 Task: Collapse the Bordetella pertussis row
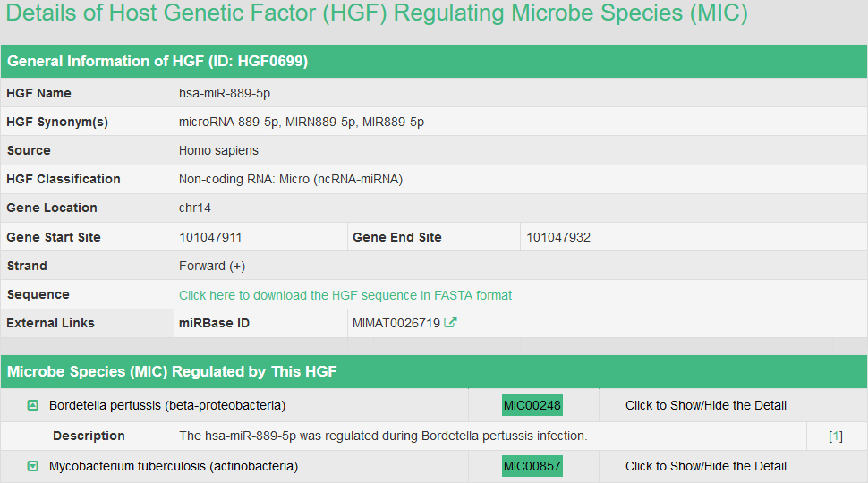33,405
